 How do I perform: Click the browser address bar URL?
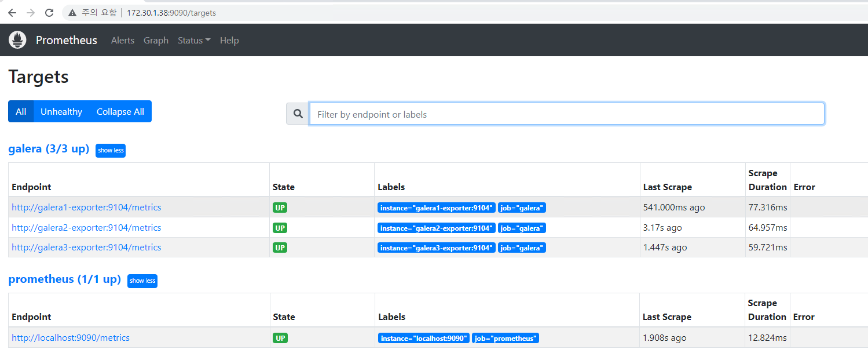tap(171, 13)
